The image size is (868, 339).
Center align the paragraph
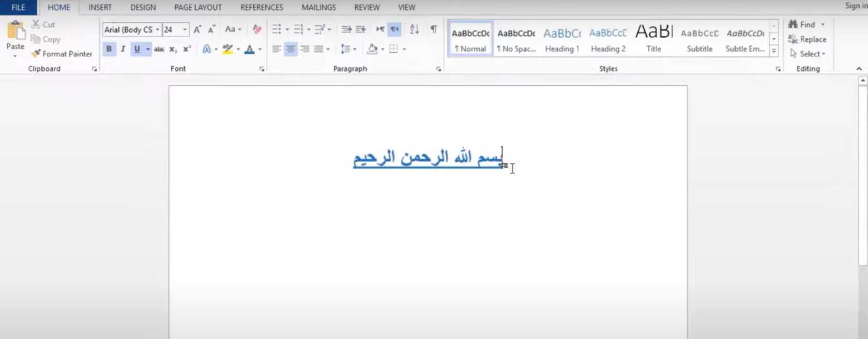pyautogui.click(x=291, y=49)
